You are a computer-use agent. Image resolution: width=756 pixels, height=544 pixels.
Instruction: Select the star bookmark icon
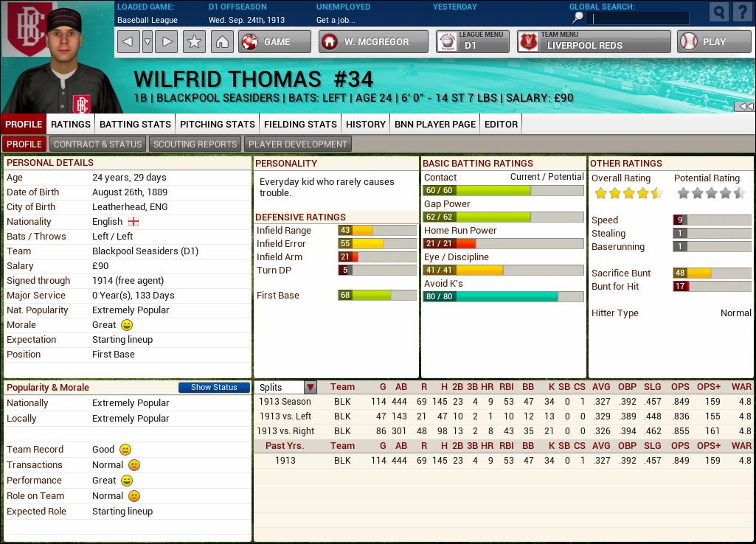point(193,42)
